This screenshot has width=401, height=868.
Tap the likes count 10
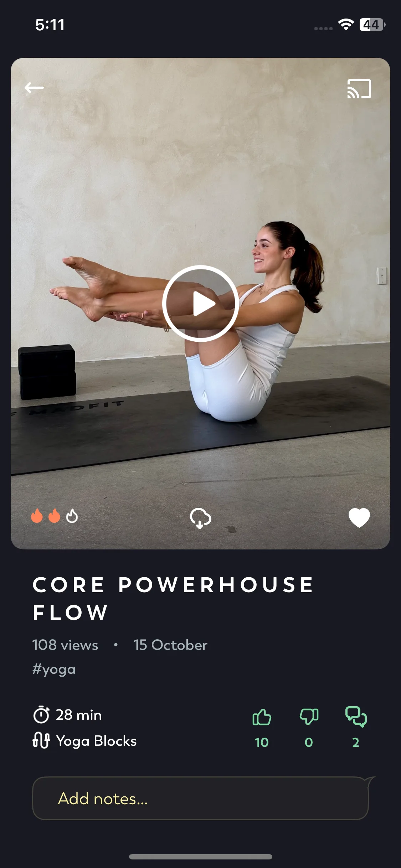click(262, 743)
